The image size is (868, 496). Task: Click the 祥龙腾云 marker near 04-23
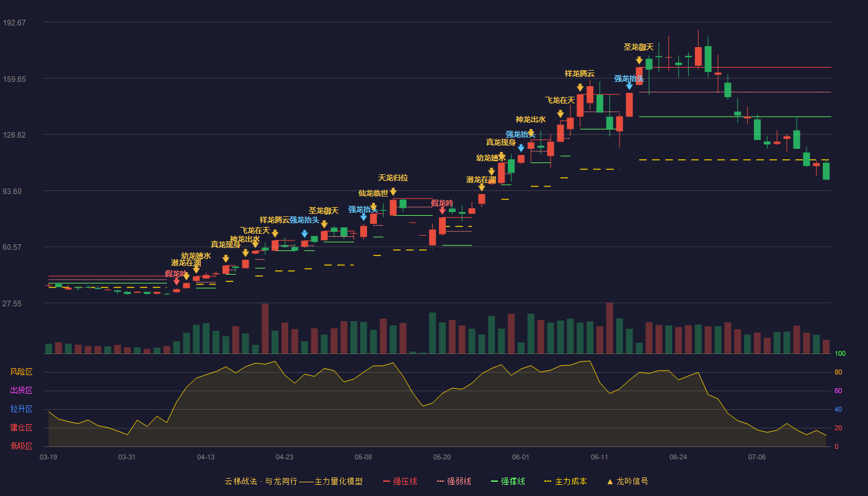275,220
